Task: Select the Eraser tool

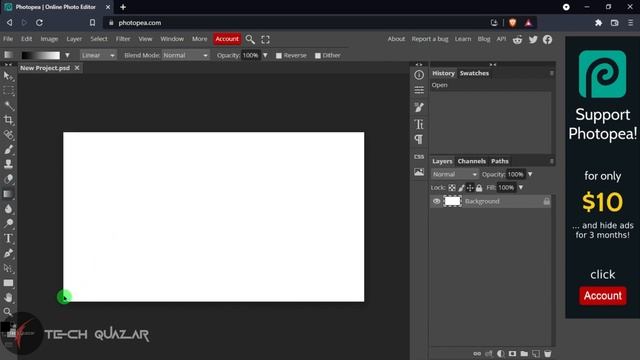Action: pyautogui.click(x=8, y=179)
